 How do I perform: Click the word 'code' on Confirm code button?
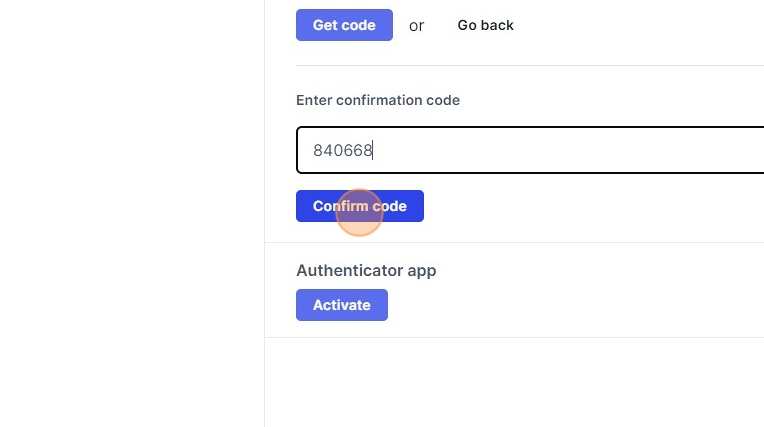[390, 206]
